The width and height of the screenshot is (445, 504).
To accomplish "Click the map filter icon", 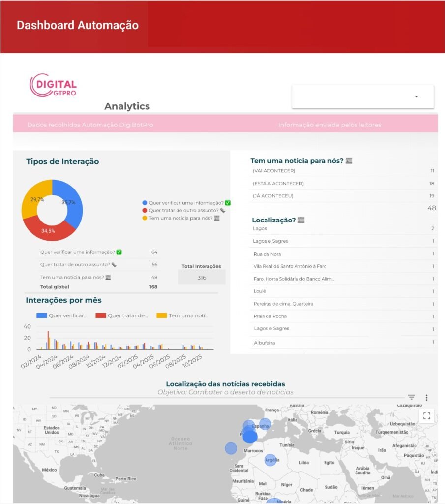I will tap(412, 397).
